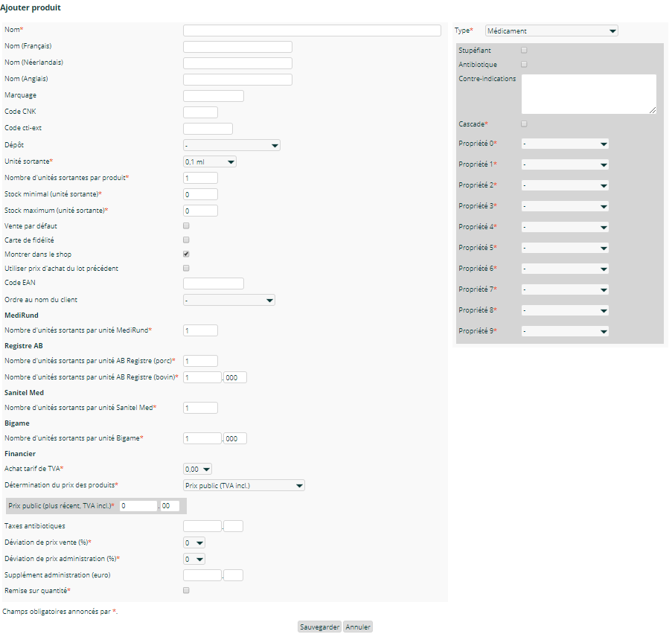Open Déviation de prix vente dropdown

(x=194, y=542)
